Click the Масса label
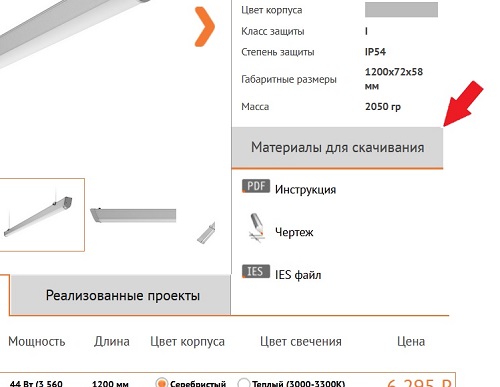This screenshot has width=500, height=387. point(255,107)
